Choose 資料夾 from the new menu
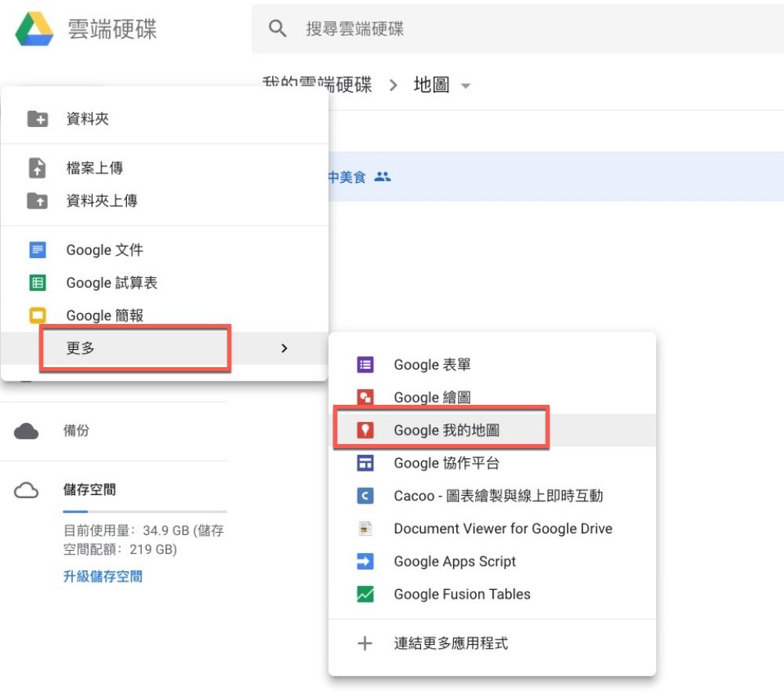The height and width of the screenshot is (699, 784). (165, 119)
